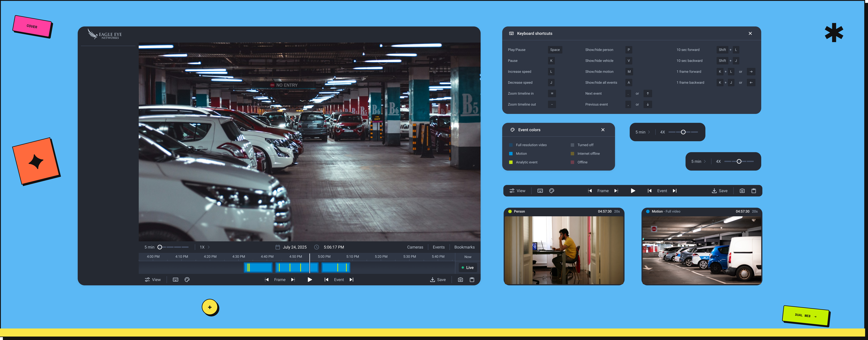Screen dimensions: 868x340
Task: Click previous frame icon in standalone toolbar strip
Action: click(x=590, y=191)
